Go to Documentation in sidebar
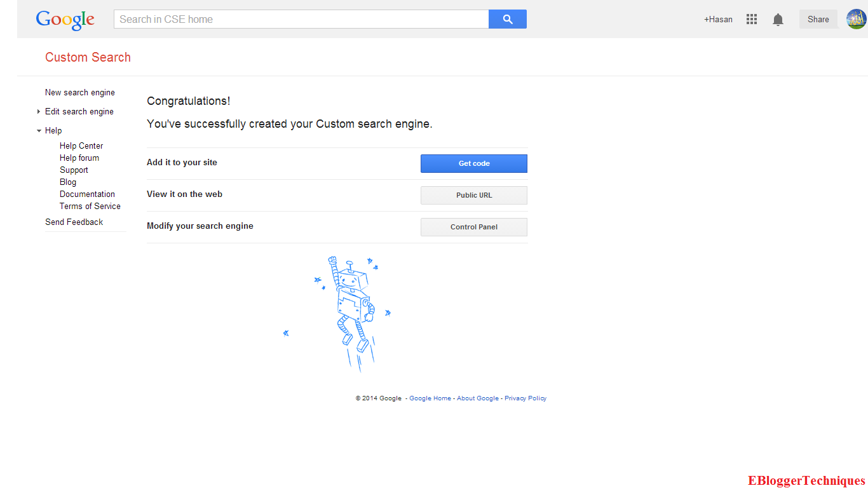This screenshot has height=488, width=868. [x=87, y=194]
